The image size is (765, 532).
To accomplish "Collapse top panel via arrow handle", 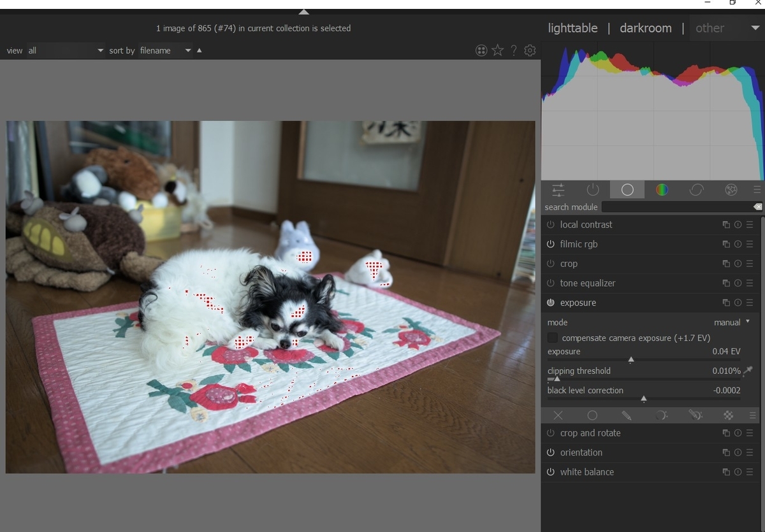I will point(304,11).
